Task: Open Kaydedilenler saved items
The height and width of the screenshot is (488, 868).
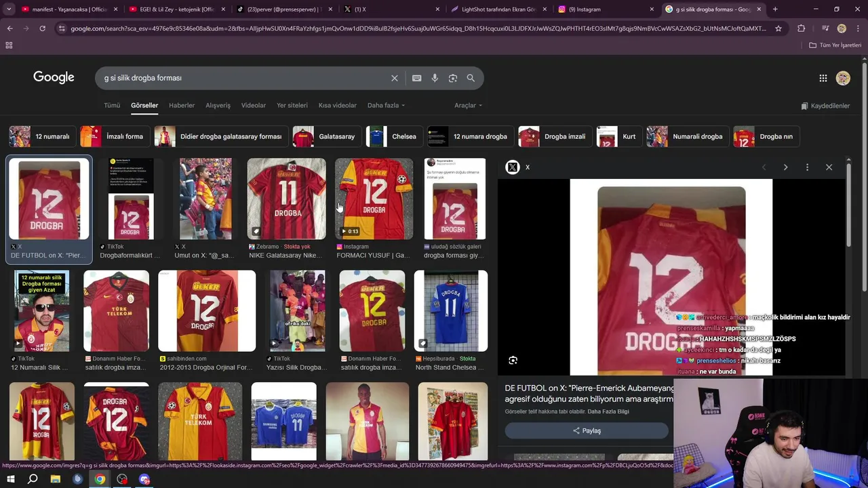Action: [x=825, y=106]
